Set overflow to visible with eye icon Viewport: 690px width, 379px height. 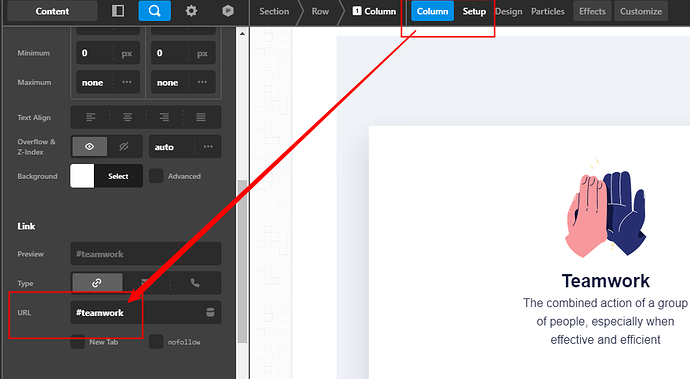tap(89, 147)
